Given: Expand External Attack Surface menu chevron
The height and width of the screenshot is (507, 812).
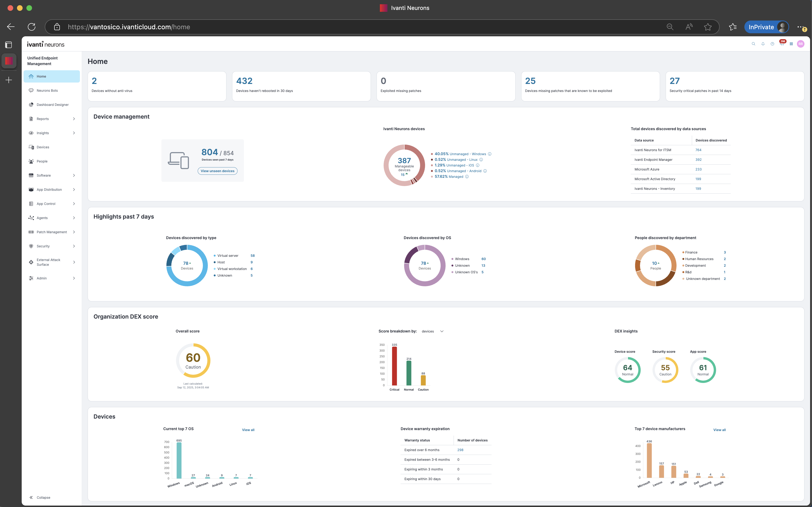Looking at the screenshot, I should click(x=74, y=262).
